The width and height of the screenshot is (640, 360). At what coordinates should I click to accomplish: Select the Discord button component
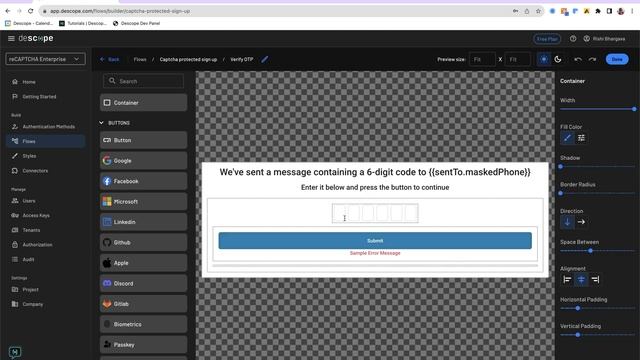click(143, 283)
